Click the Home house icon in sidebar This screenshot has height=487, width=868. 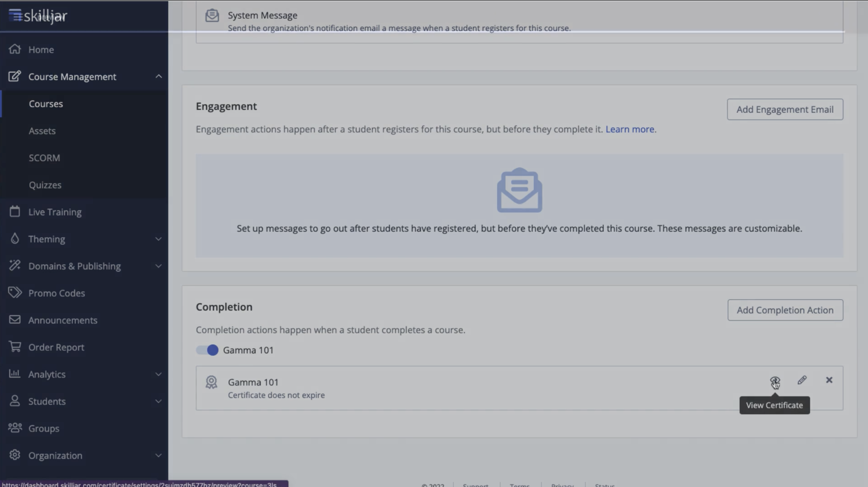point(15,49)
